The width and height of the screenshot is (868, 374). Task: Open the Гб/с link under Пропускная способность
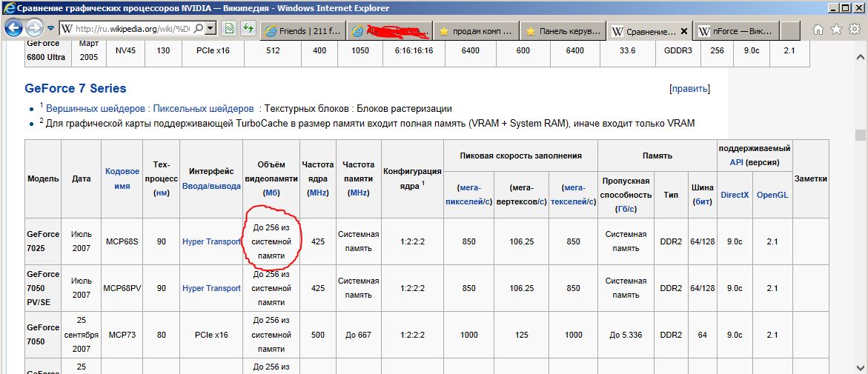[626, 209]
